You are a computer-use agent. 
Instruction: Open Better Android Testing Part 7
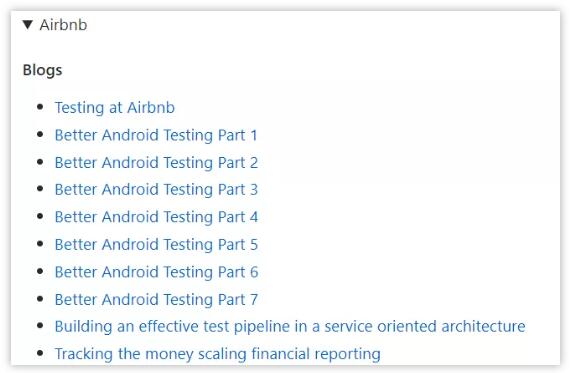coord(156,299)
